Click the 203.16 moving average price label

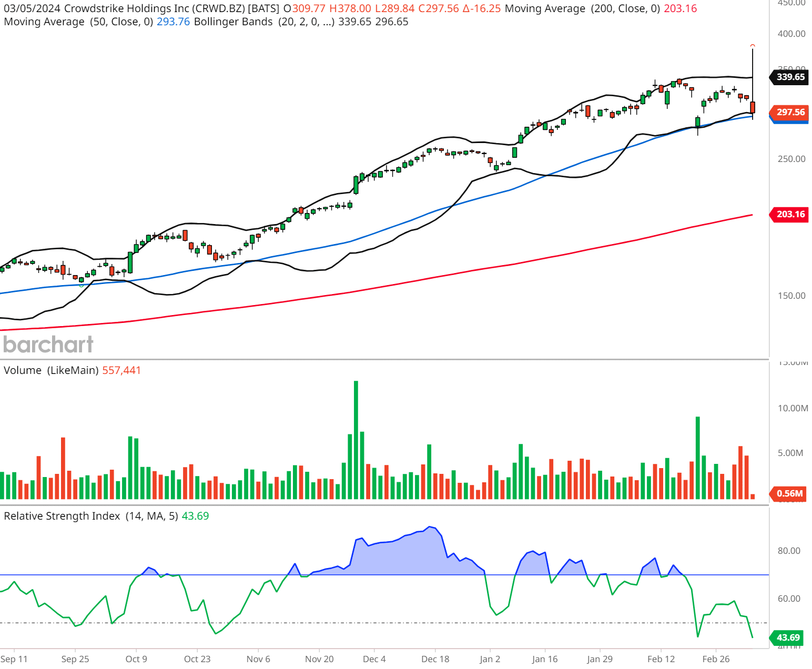tap(789, 214)
